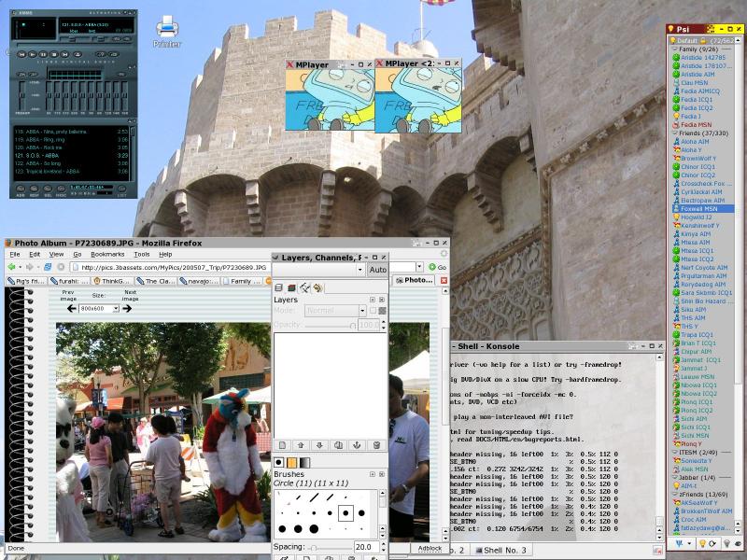
Task: Open the 800x600 image size dropdown
Action: 98,309
